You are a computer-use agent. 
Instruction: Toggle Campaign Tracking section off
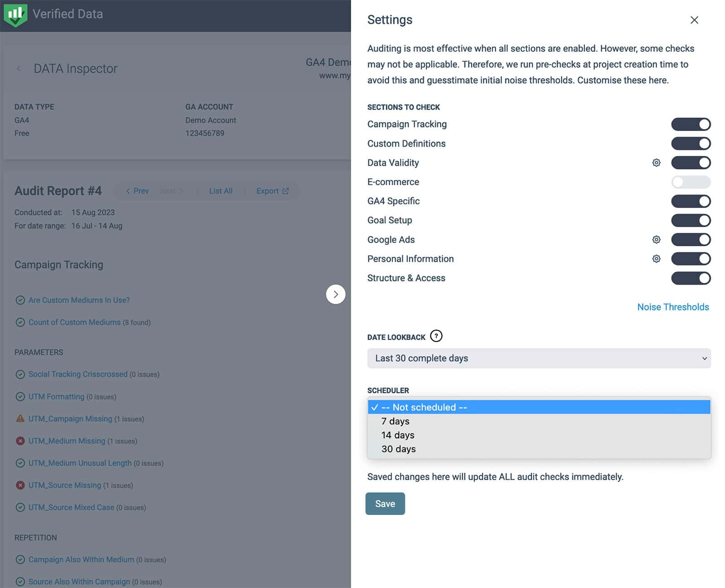coord(691,124)
